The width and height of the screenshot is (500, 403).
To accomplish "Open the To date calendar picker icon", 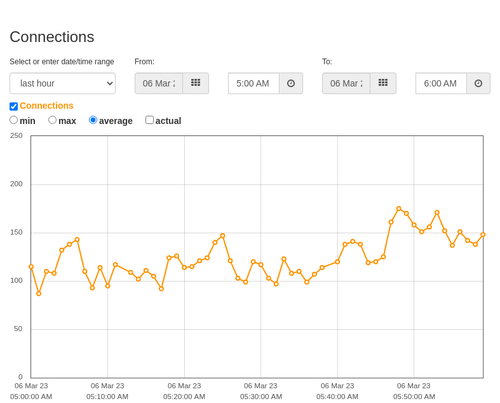I will (x=383, y=83).
